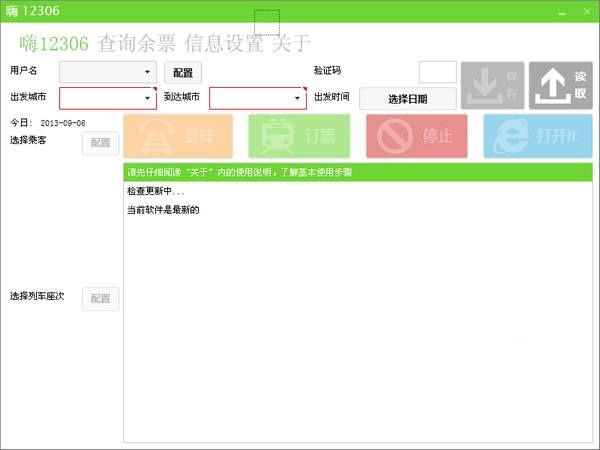Click the 保存 save button

click(492, 85)
